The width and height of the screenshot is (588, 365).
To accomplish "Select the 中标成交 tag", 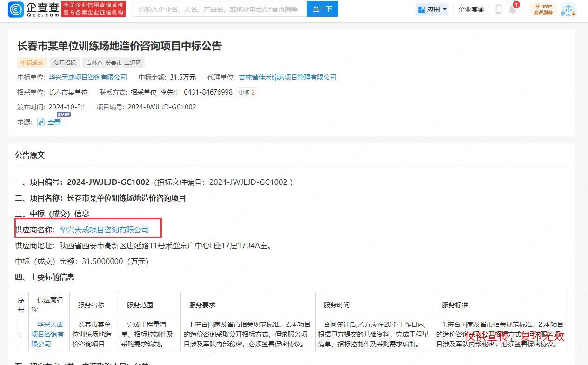I will click(32, 62).
